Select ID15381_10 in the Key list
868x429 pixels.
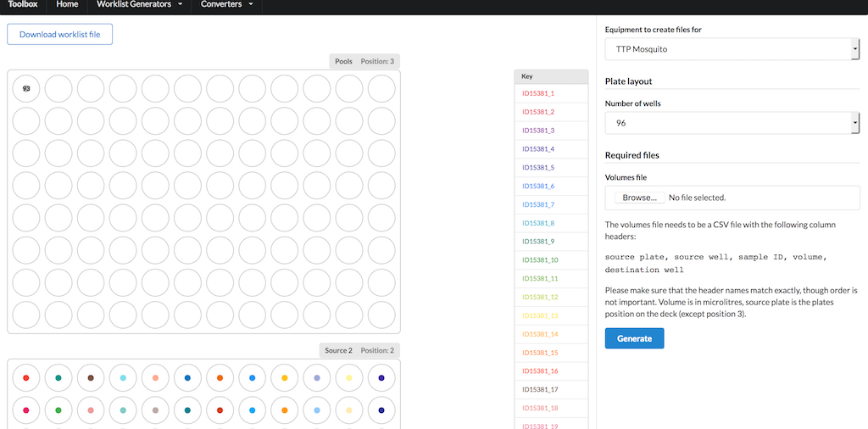[x=540, y=259]
